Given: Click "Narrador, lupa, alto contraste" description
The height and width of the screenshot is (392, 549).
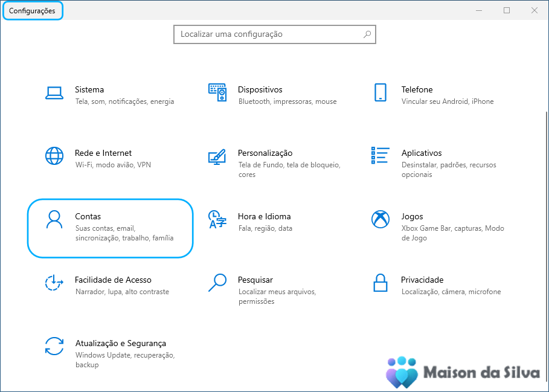Looking at the screenshot, I should click(122, 292).
